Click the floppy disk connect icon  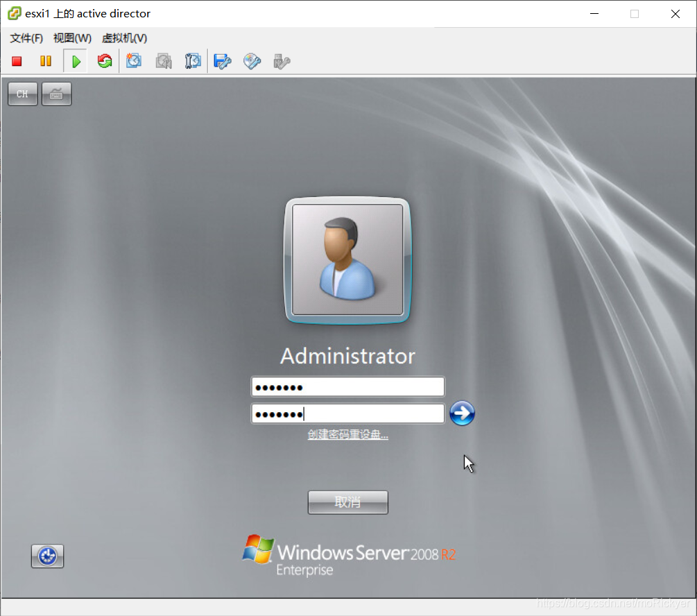222,61
